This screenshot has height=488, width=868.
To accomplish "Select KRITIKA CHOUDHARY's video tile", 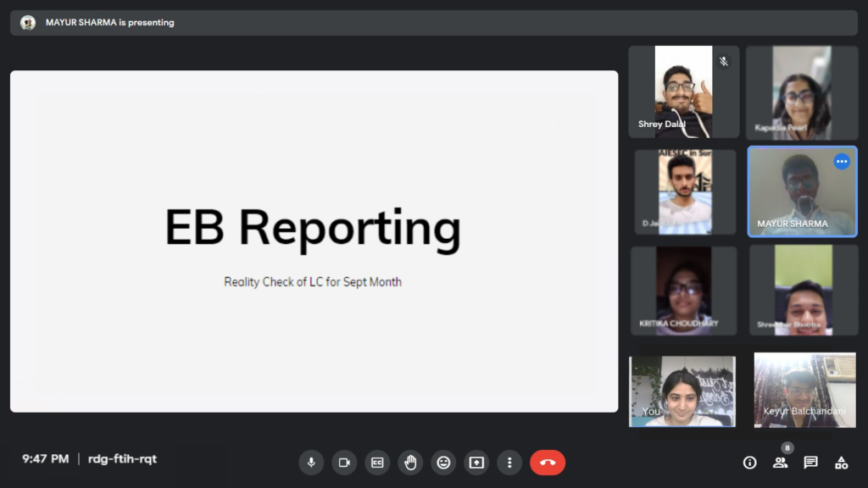I will coord(683,291).
